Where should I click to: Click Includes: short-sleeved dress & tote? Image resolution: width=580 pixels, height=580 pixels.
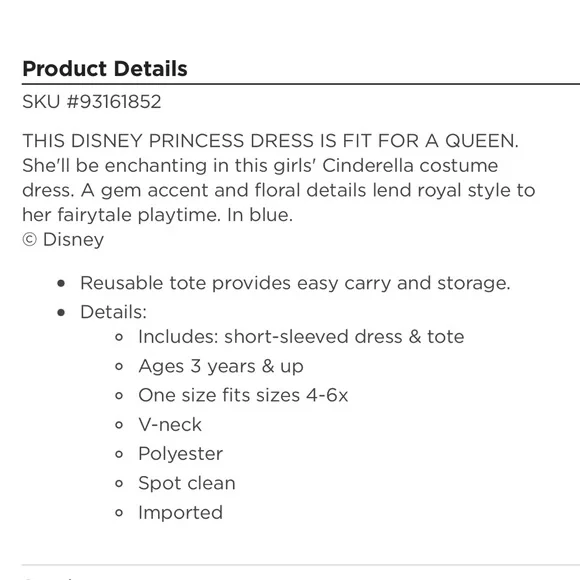[x=301, y=337]
